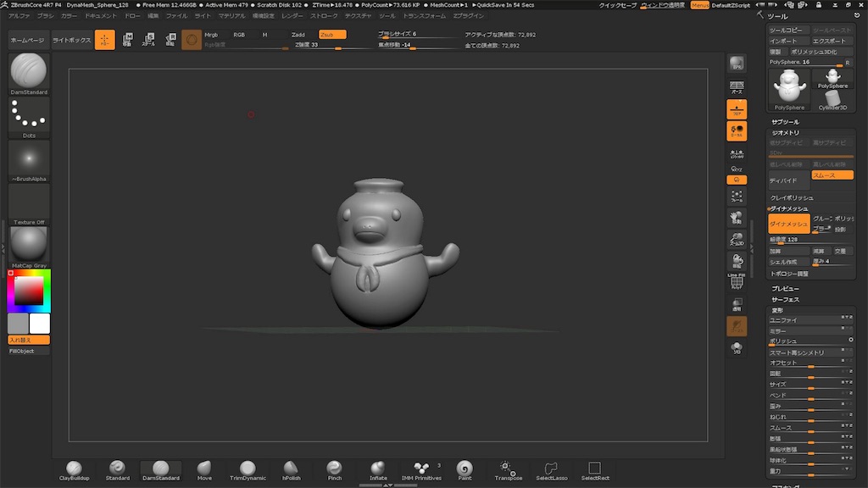Toggle the orange ダイナメッシュ button
The image size is (868, 488).
coord(789,224)
